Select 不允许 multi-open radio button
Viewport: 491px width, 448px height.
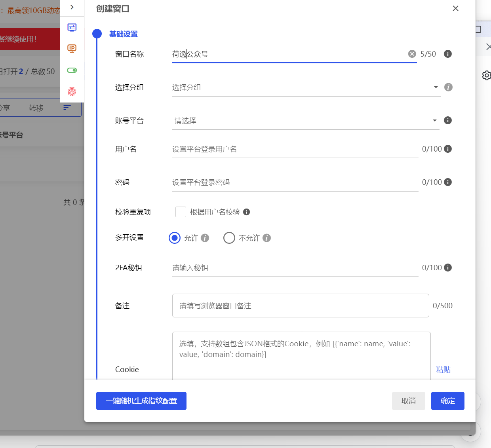pyautogui.click(x=229, y=238)
